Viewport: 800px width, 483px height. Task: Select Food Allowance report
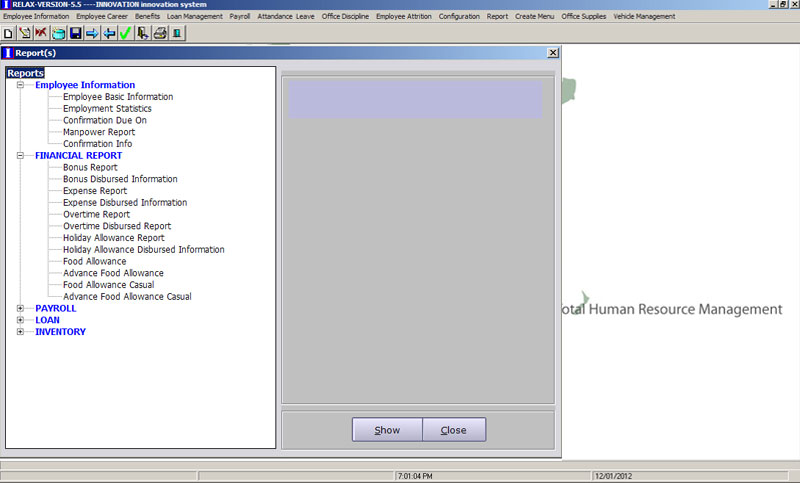click(x=94, y=261)
